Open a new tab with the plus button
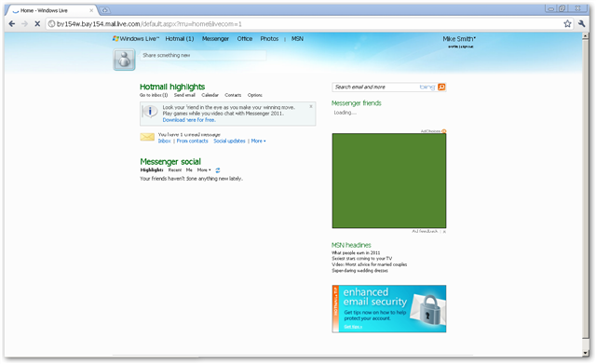 (105, 10)
